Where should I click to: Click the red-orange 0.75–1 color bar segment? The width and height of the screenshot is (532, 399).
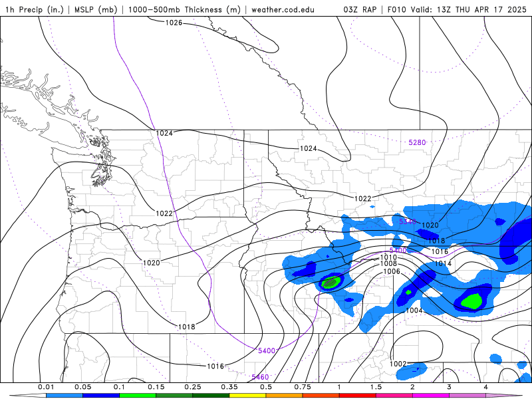click(321, 396)
